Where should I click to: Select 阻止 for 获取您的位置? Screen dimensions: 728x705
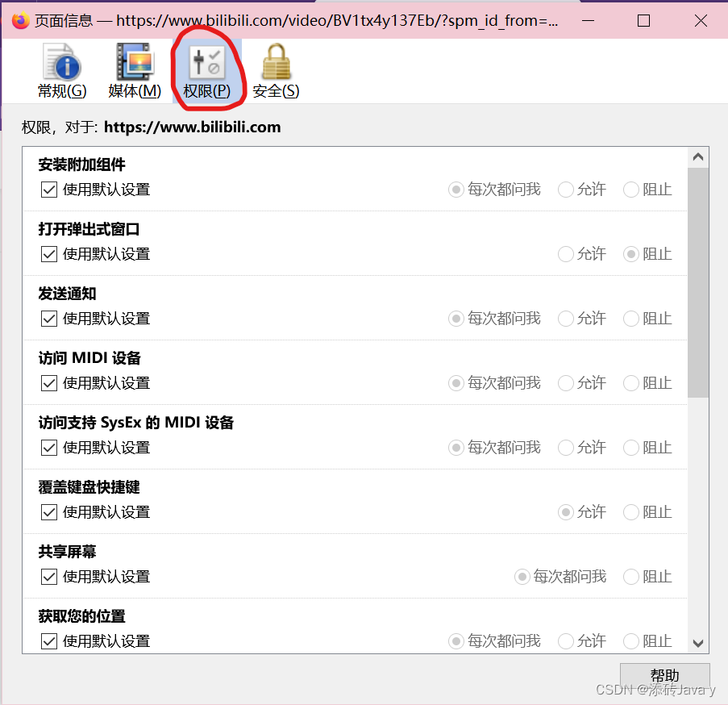(631, 641)
